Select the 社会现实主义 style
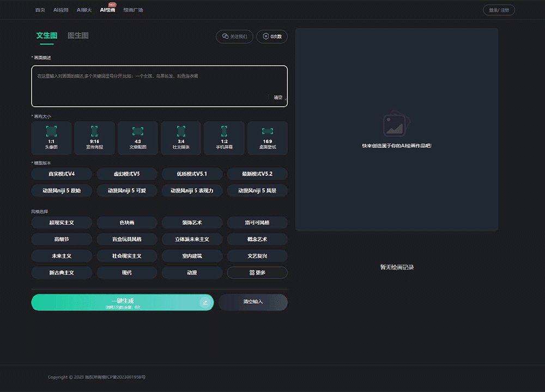 click(x=127, y=256)
